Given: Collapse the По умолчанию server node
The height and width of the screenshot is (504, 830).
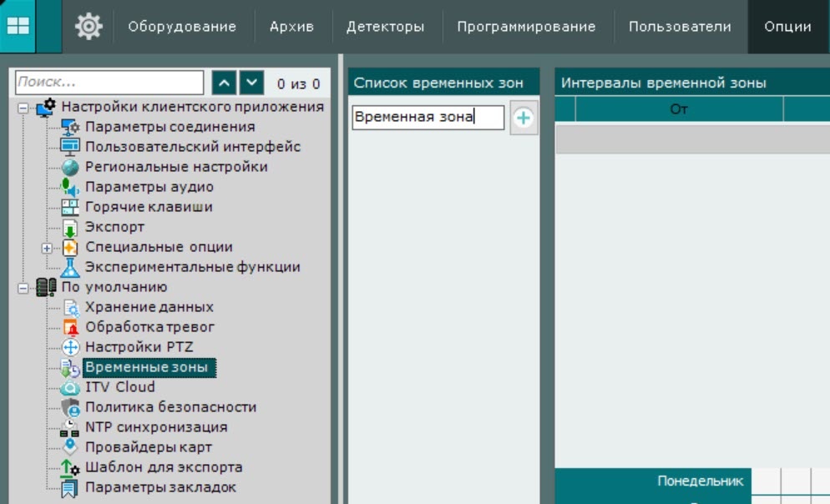Looking at the screenshot, I should (23, 288).
